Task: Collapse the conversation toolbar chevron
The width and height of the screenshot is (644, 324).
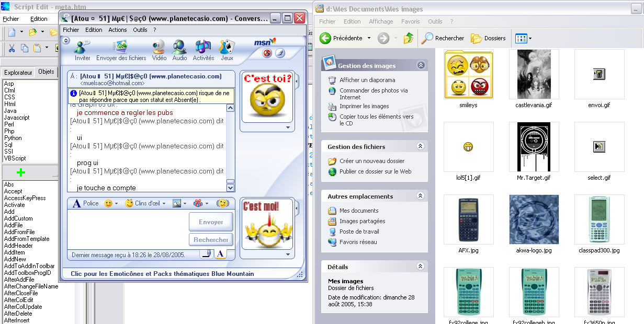Action: coord(65,40)
